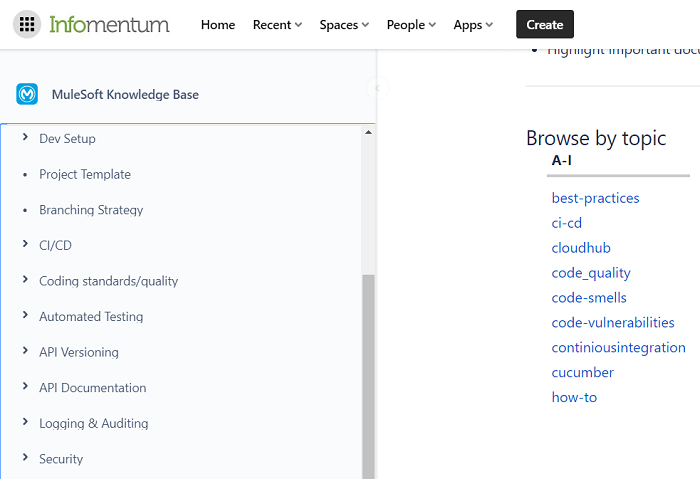Expand the Logging & Auditing chevron
This screenshot has width=700, height=479.
click(25, 422)
